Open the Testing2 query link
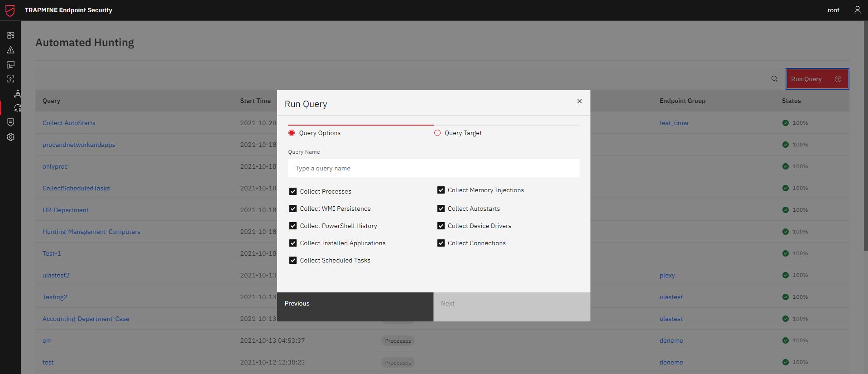The height and width of the screenshot is (374, 868). tap(55, 297)
